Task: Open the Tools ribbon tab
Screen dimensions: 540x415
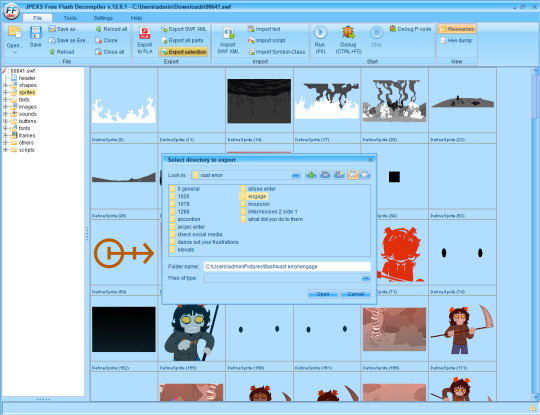Action: (x=70, y=18)
